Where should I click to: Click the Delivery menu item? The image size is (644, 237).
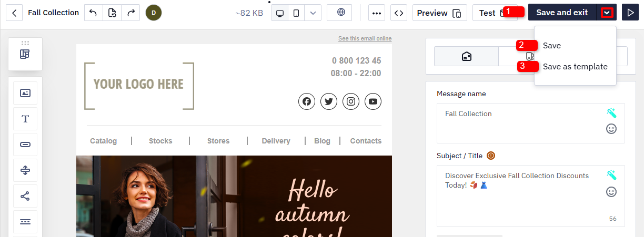276,141
